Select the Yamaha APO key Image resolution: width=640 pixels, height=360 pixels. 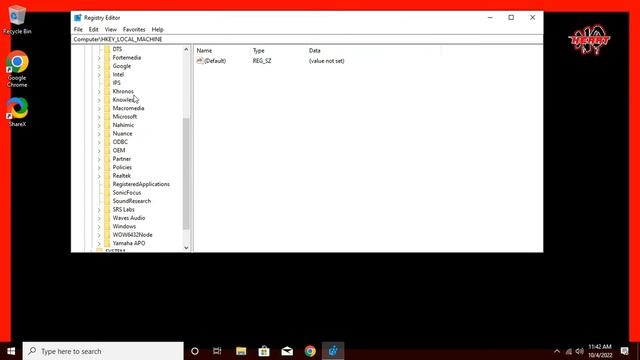click(129, 243)
